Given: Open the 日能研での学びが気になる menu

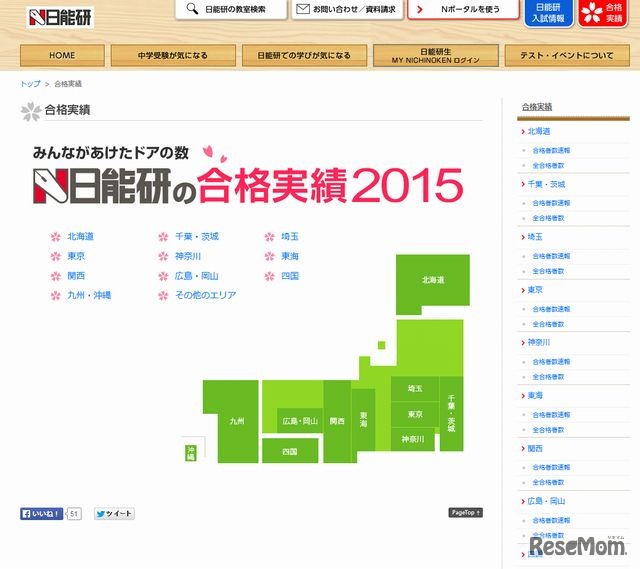Looking at the screenshot, I should point(304,55).
